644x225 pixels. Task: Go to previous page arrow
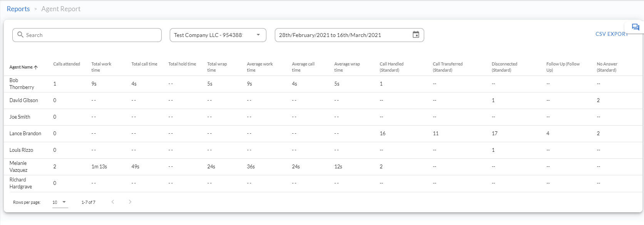pos(113,202)
